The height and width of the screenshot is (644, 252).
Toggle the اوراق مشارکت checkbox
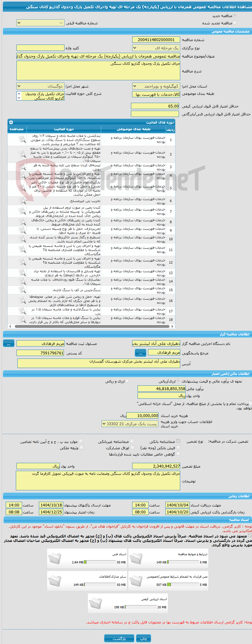tap(132, 447)
